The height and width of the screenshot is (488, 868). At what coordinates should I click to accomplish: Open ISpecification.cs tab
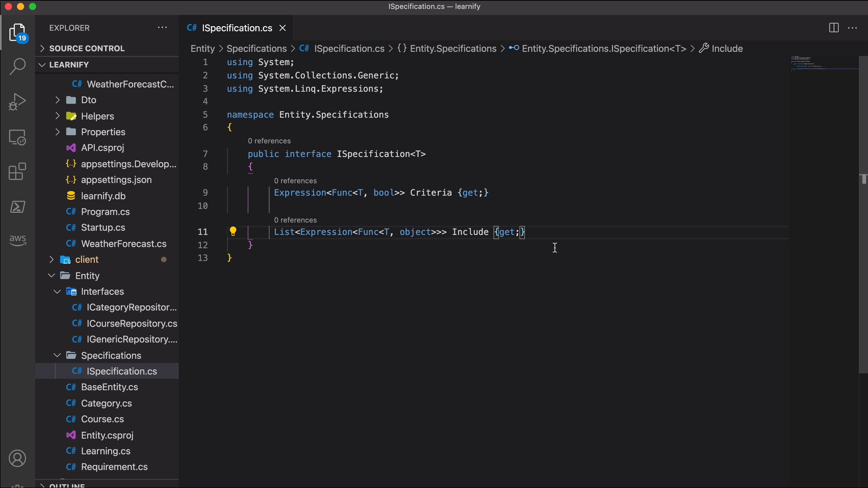pos(236,28)
